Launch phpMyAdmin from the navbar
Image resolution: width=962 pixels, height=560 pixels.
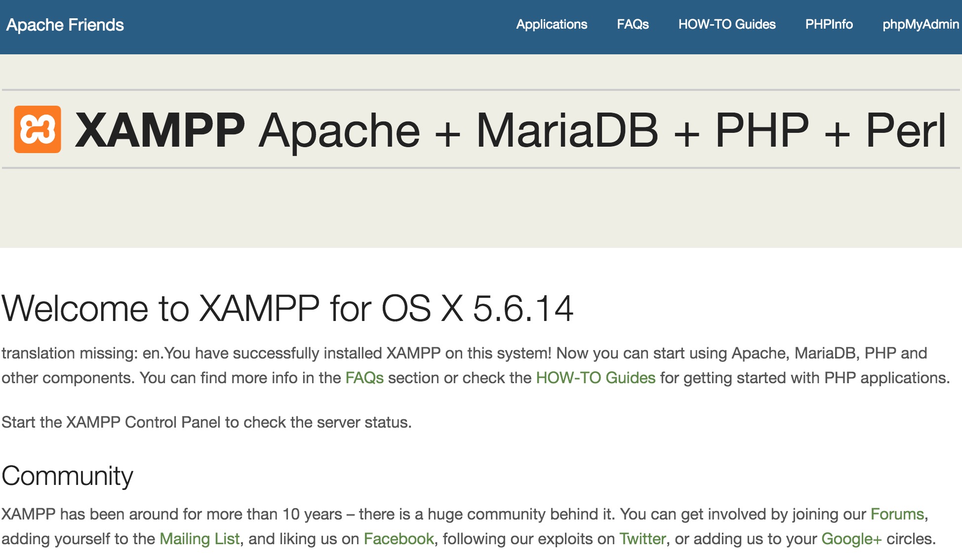point(920,24)
